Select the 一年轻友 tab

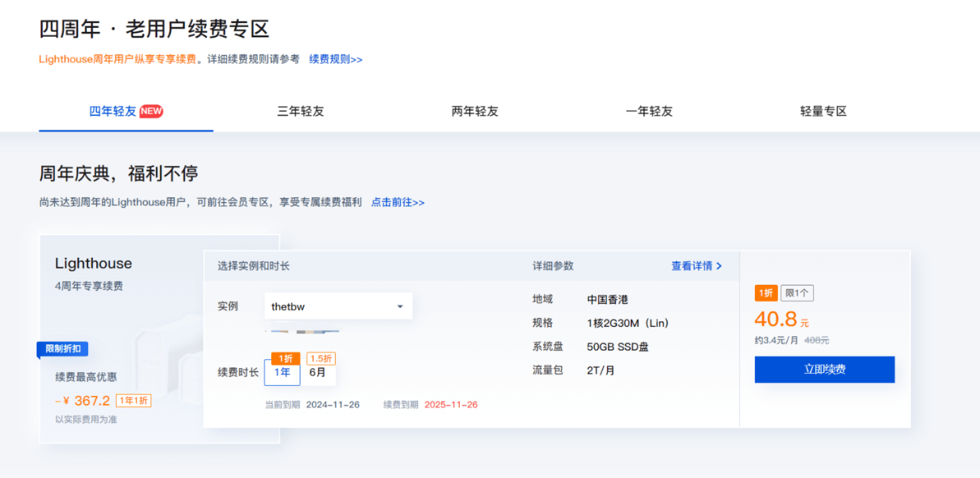click(649, 111)
